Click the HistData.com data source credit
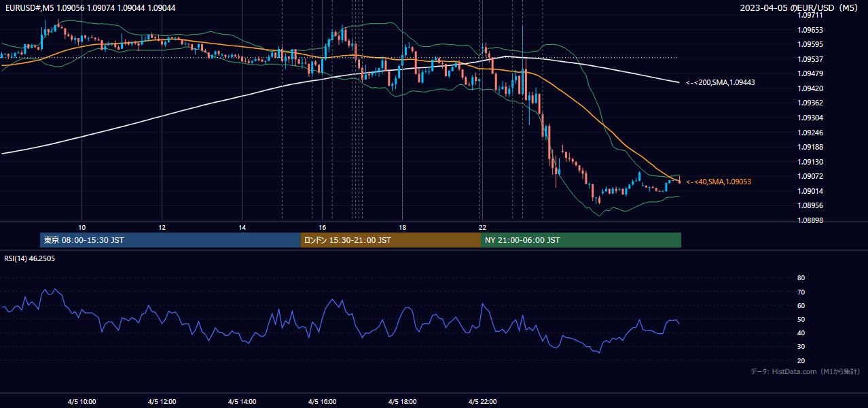Viewport: 868px width, 408px height. coord(806,371)
